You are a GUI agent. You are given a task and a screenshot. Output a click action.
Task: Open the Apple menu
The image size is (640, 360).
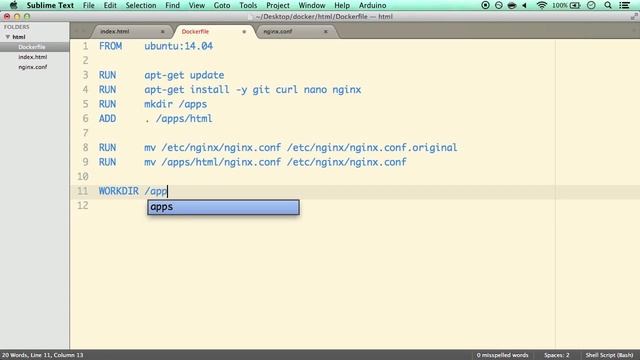tap(13, 5)
